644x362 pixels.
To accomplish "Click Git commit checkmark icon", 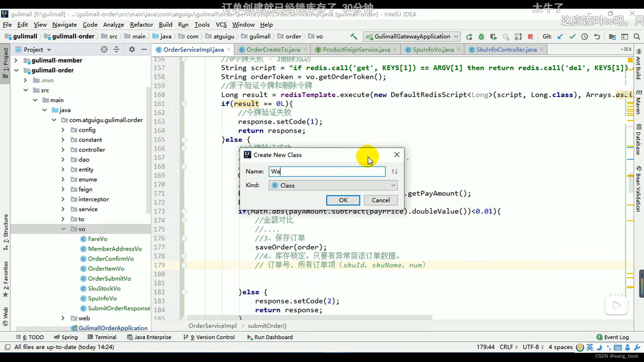I will tap(572, 37).
